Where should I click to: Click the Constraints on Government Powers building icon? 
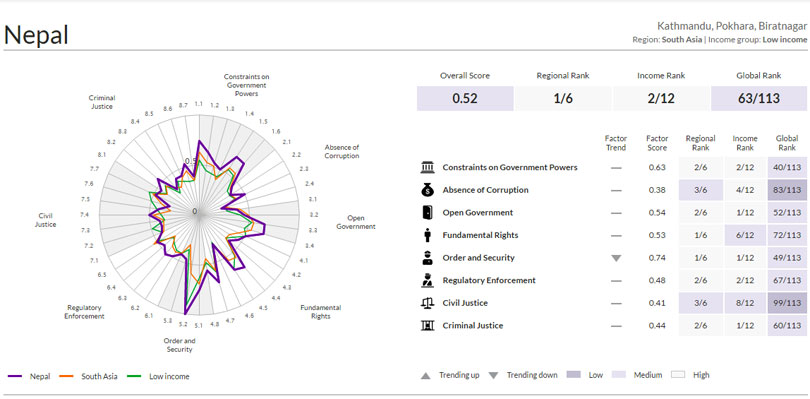427,167
